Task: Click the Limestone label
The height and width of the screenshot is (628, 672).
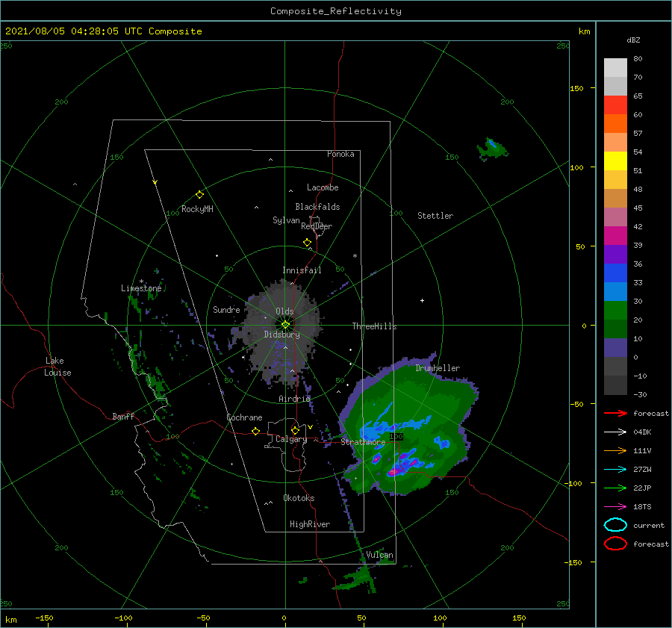Action: pos(141,288)
